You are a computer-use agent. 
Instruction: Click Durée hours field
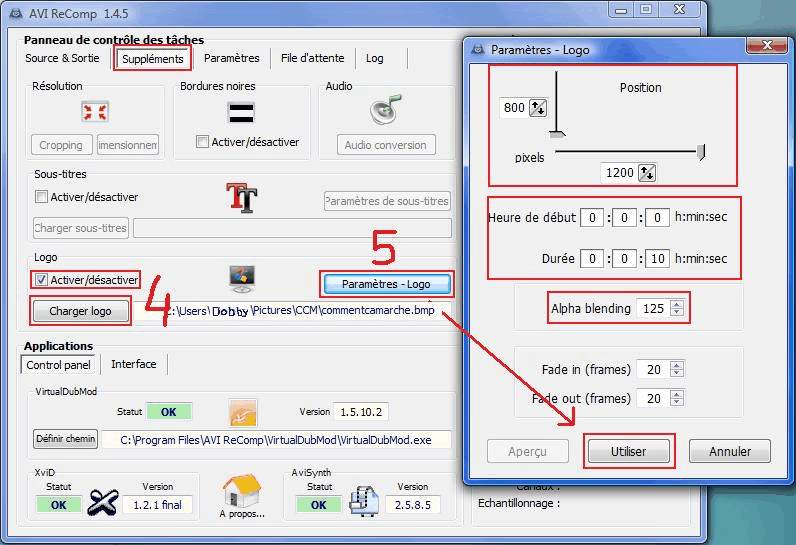pos(592,259)
